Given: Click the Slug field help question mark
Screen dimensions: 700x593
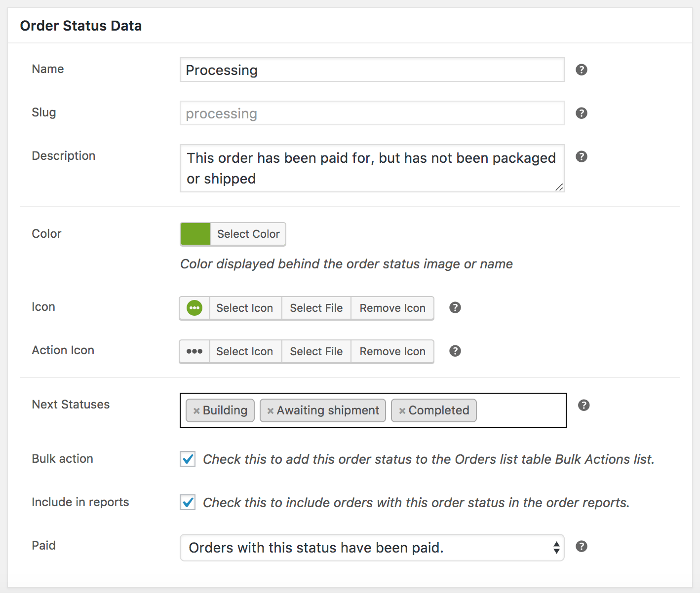Looking at the screenshot, I should 582,113.
